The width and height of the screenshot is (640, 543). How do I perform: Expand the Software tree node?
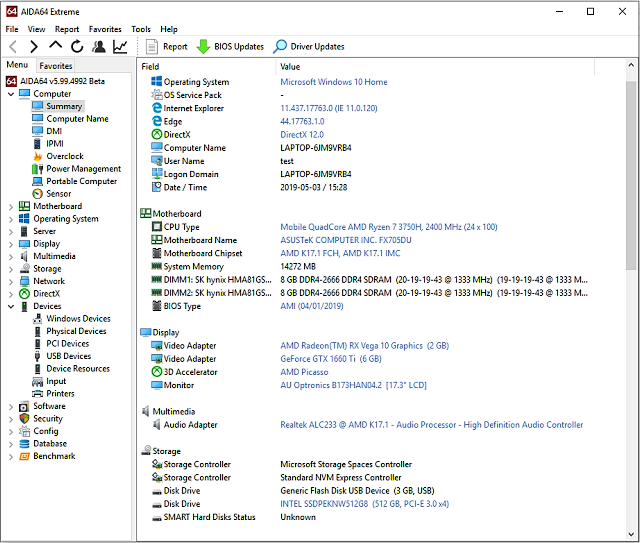[11, 407]
